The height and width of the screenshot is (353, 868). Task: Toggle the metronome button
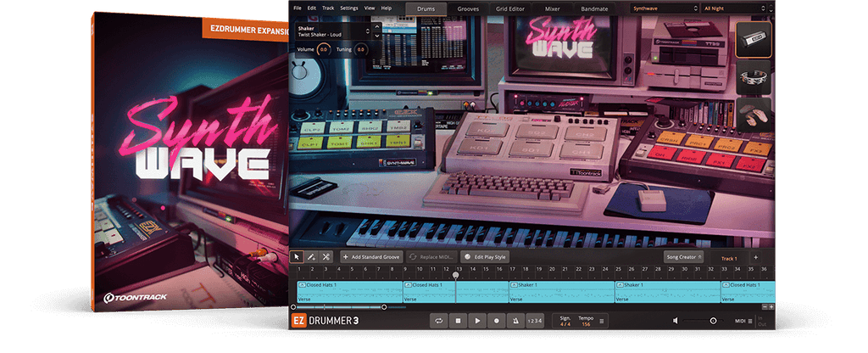coord(515,320)
